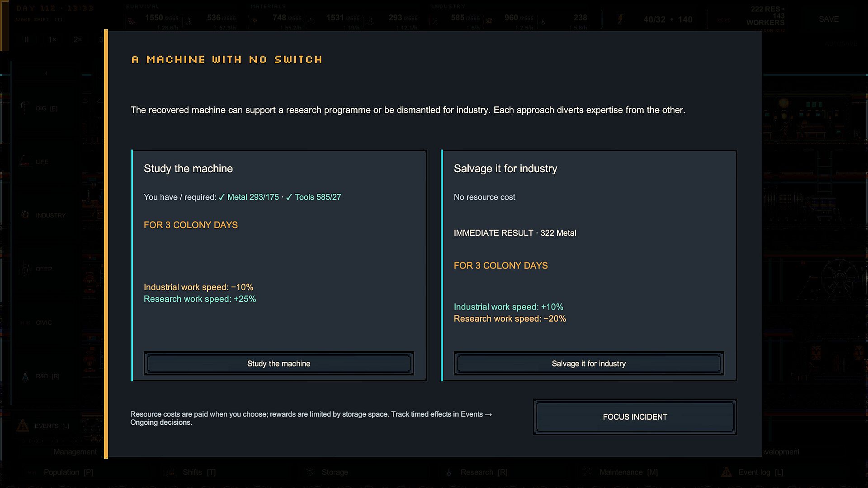Click the FOCUS INCIDENT button
The image size is (868, 488).
[635, 417]
